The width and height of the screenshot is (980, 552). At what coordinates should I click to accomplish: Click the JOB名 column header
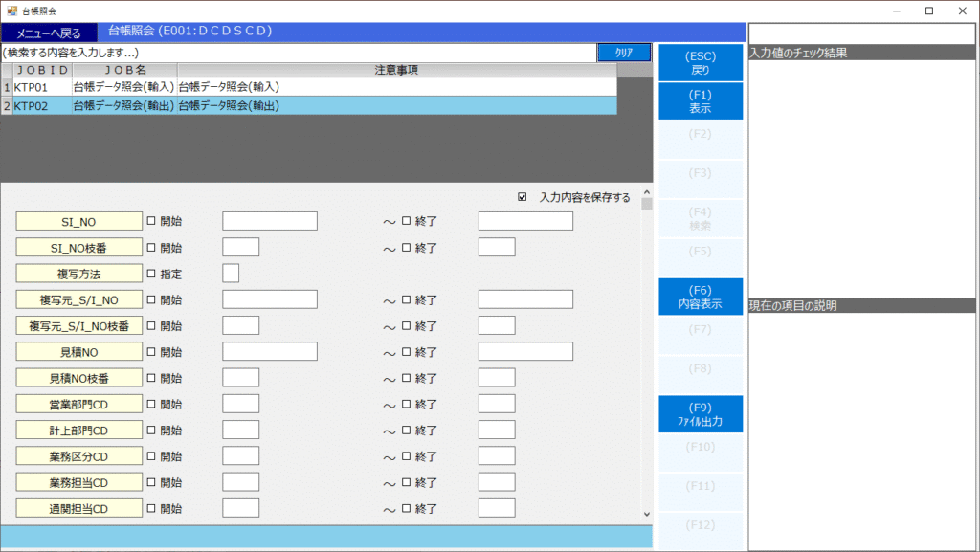pyautogui.click(x=124, y=70)
